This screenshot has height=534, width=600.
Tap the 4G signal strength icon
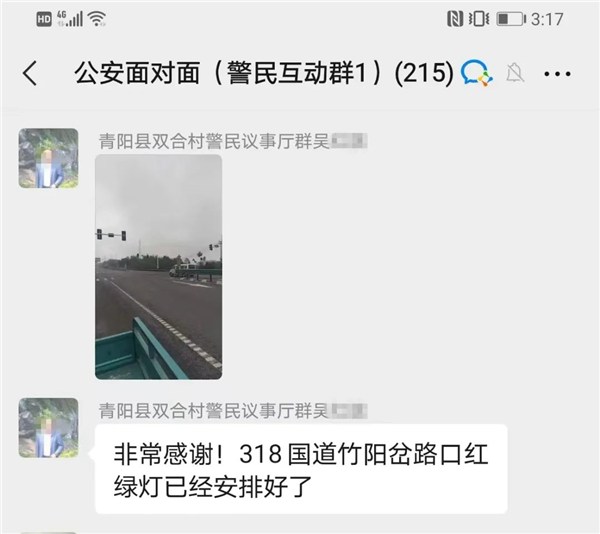(x=70, y=18)
